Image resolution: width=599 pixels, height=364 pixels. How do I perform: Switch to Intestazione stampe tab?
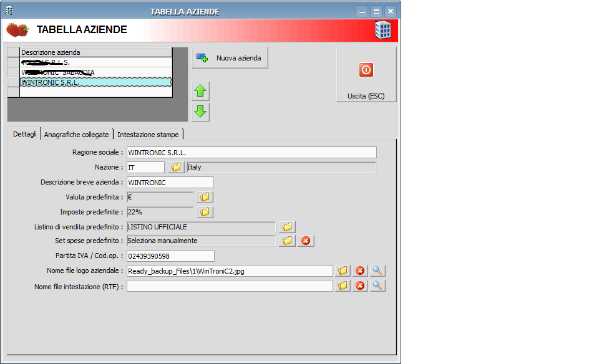[148, 135]
